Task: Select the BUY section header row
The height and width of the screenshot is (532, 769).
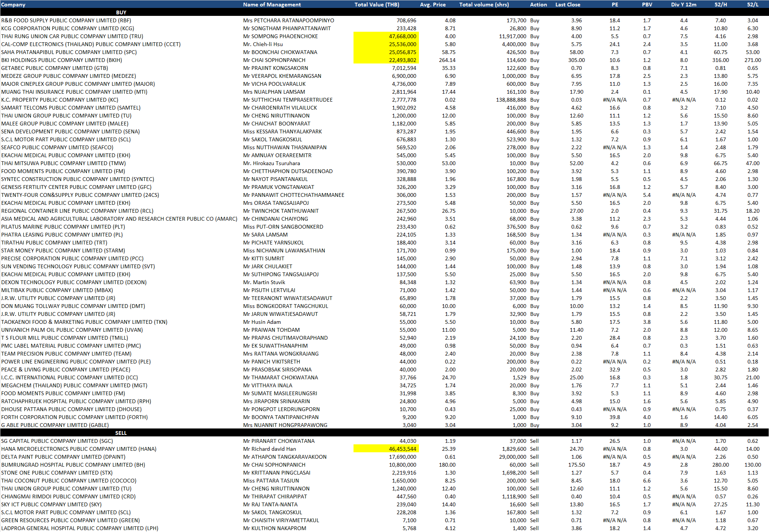Action: click(x=121, y=12)
